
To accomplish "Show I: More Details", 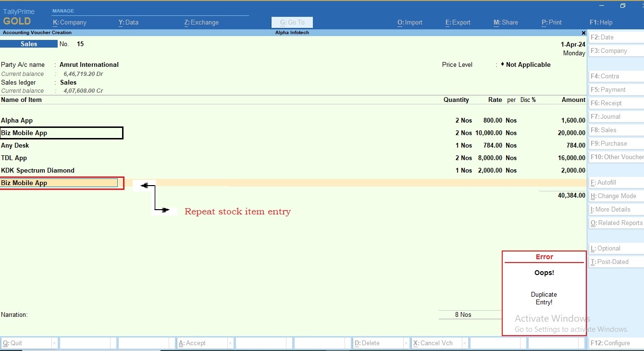I will pyautogui.click(x=609, y=209).
